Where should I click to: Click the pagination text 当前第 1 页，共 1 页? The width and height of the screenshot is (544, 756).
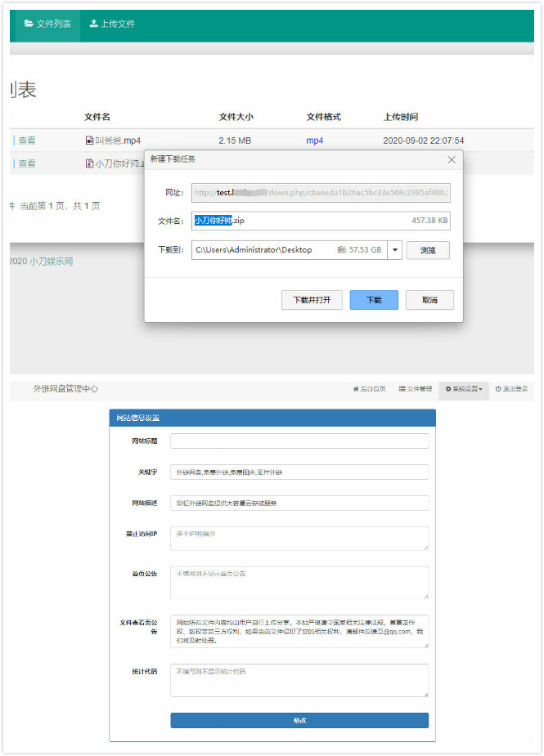click(60, 206)
